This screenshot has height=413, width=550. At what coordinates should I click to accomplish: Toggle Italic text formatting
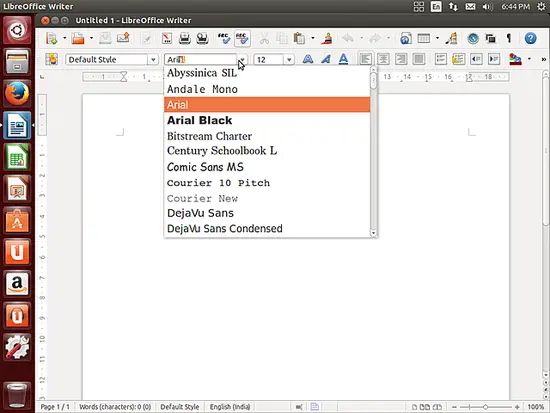326,59
